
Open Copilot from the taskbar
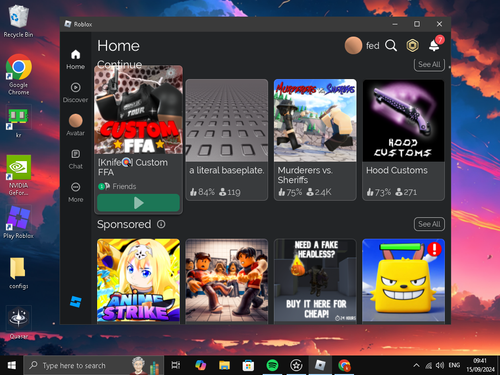pos(200,365)
